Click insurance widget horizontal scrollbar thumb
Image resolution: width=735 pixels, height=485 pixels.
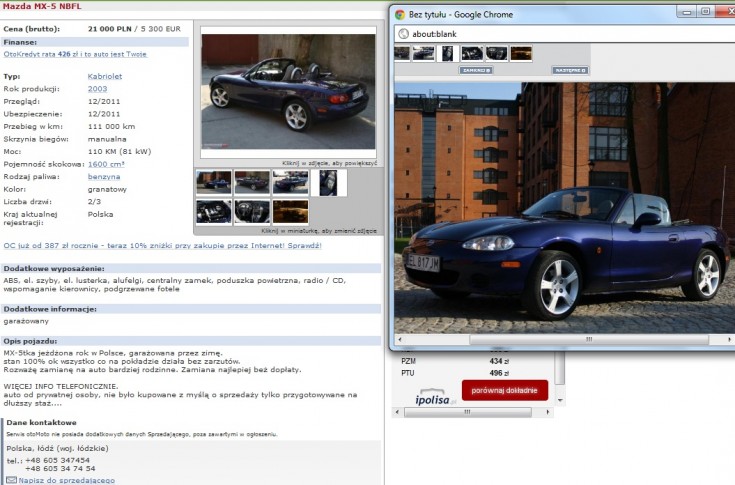pyautogui.click(x=467, y=412)
